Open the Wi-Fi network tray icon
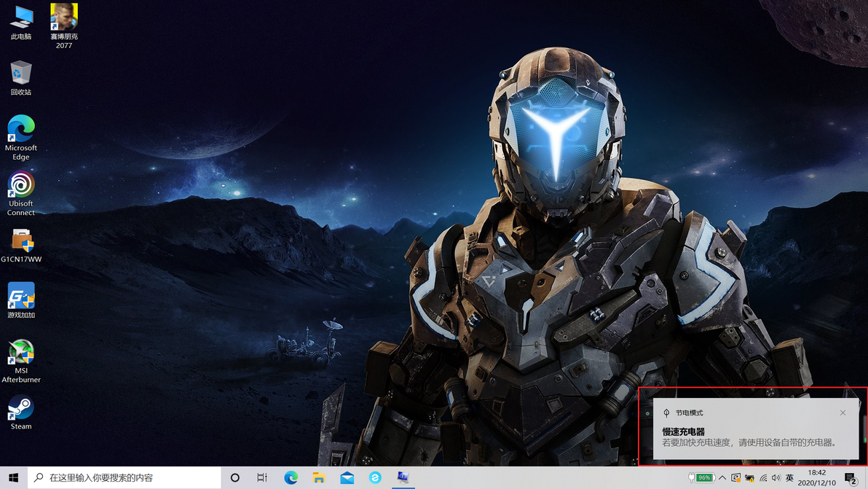The height and width of the screenshot is (489, 868). (x=763, y=478)
